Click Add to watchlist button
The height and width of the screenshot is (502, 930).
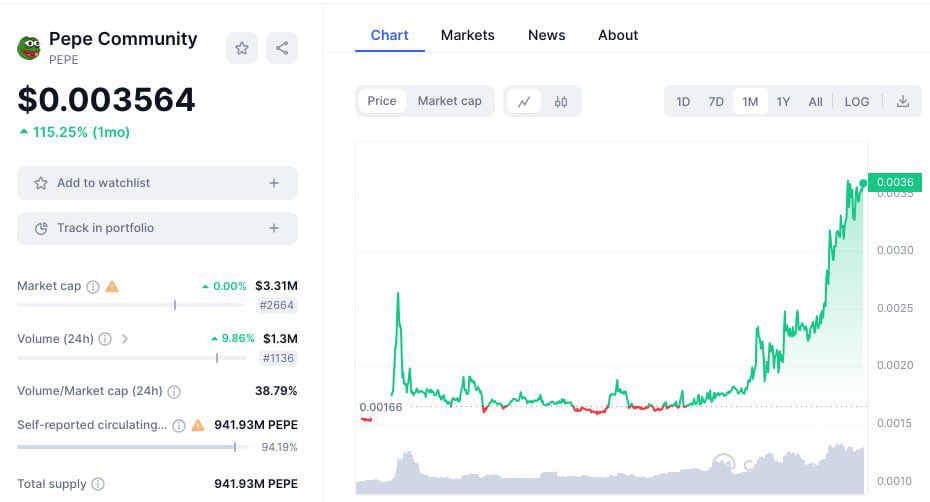pyautogui.click(x=157, y=183)
